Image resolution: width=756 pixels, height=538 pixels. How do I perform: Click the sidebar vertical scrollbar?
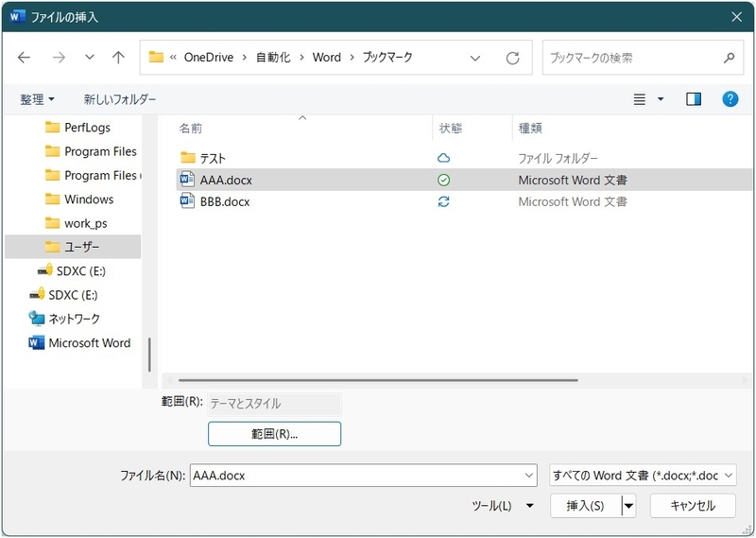(x=149, y=355)
